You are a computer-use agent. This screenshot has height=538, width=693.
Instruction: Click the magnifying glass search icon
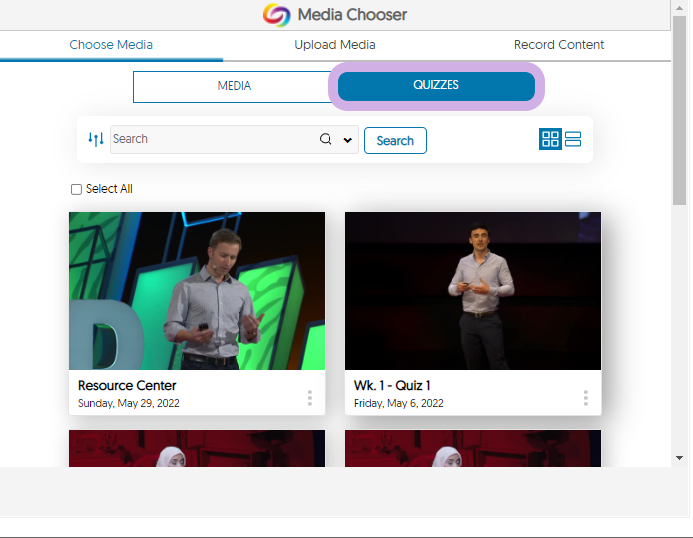[x=326, y=140]
